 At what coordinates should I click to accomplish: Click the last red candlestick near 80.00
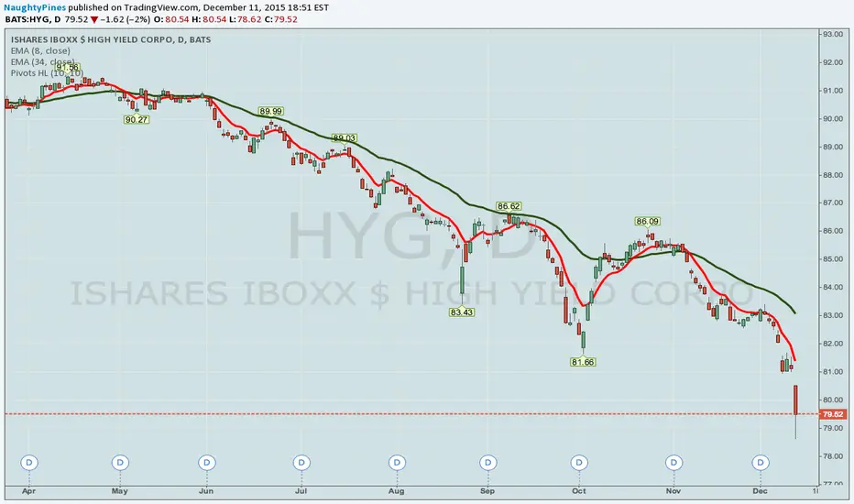pyautogui.click(x=795, y=400)
